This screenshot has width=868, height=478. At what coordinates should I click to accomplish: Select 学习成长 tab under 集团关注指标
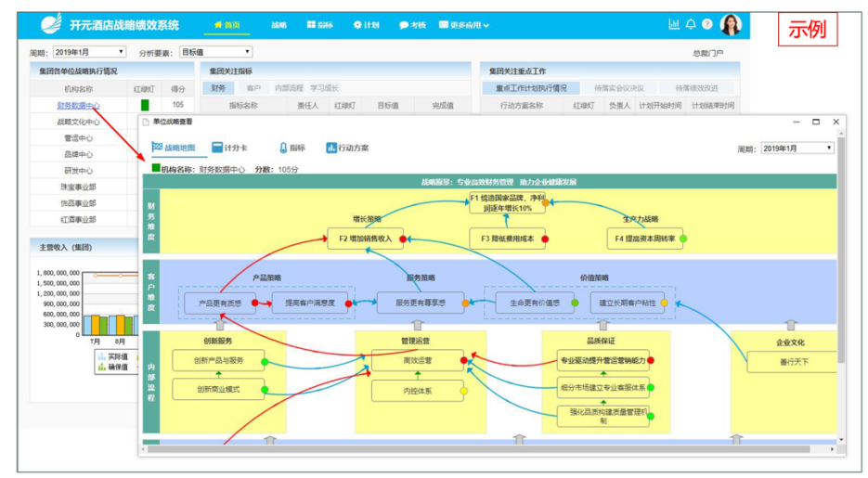324,88
